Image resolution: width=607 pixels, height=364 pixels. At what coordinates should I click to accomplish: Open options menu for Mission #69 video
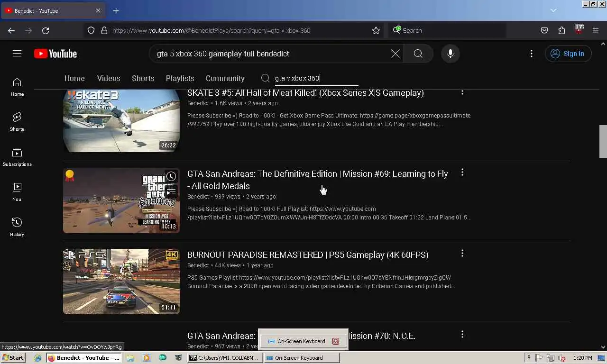(x=462, y=173)
